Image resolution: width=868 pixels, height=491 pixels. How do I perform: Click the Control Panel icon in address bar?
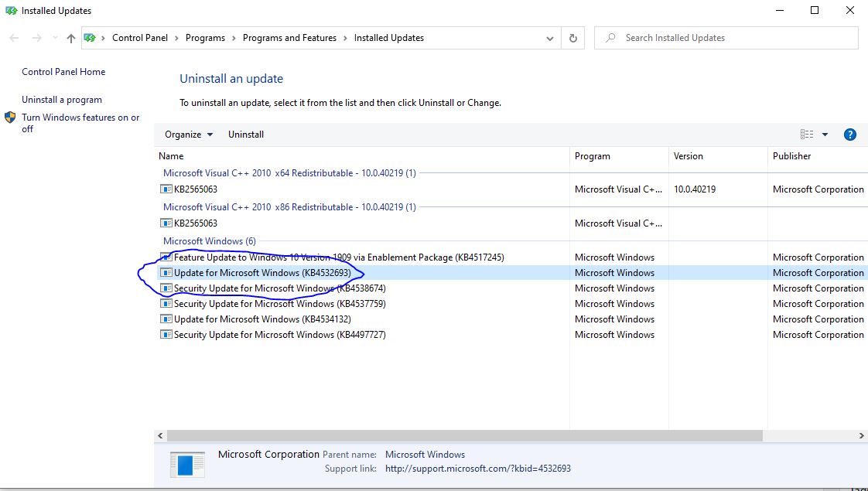coord(90,38)
